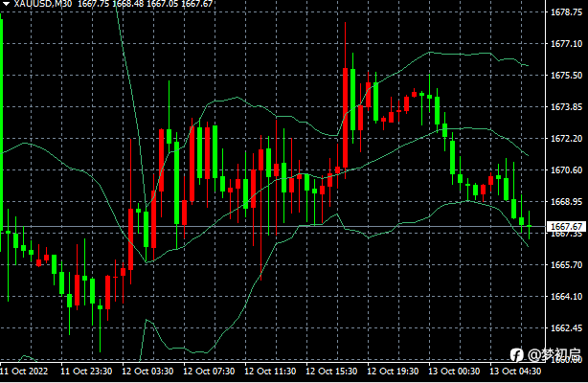588x383 pixels.
Task: Click time label 12 Oct 07:30
Action: click(209, 372)
